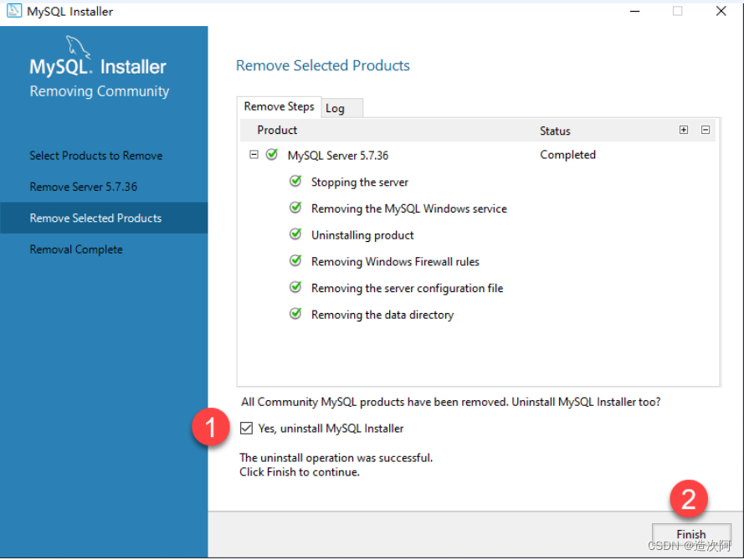Image resolution: width=744 pixels, height=560 pixels.
Task: Select the MySQL Server 5.7.36 row text
Action: [x=338, y=156]
